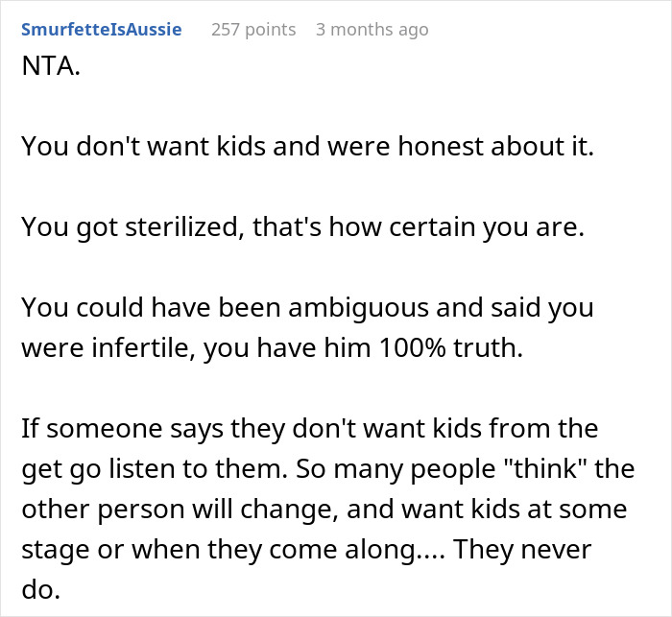Click the phrase They never
672x617 pixels.
(522, 550)
